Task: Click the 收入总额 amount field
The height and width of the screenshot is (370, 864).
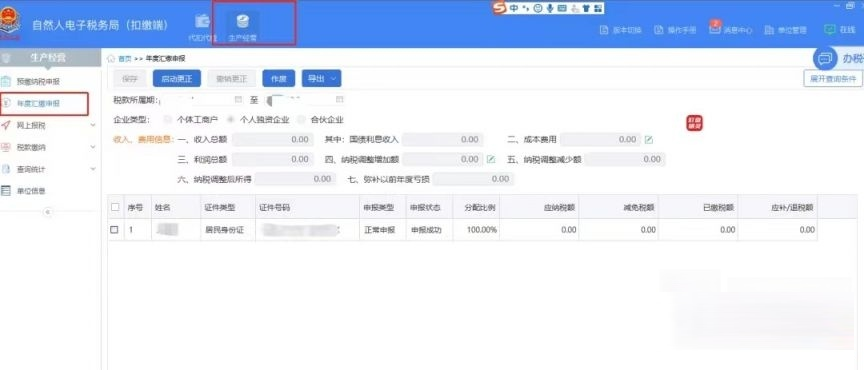Action: [x=273, y=140]
